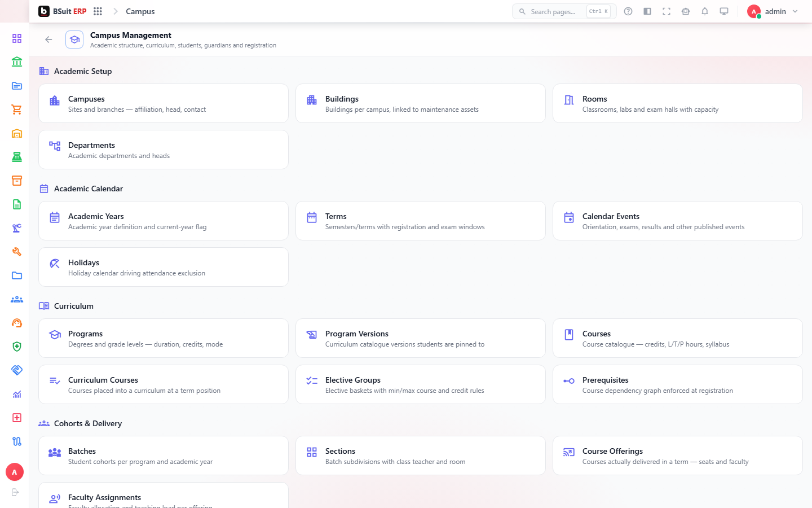The width and height of the screenshot is (812, 508).
Task: Open the Academic Years card
Action: (164, 221)
